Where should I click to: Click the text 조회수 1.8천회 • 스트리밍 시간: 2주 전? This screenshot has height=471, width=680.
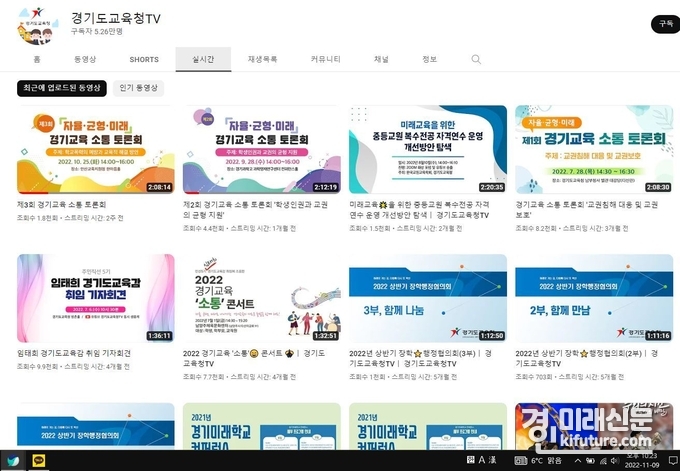[x=70, y=218]
